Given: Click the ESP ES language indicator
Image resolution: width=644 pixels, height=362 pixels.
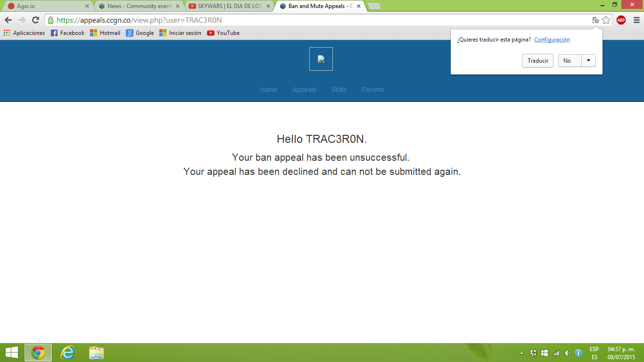Looking at the screenshot, I should [x=594, y=353].
